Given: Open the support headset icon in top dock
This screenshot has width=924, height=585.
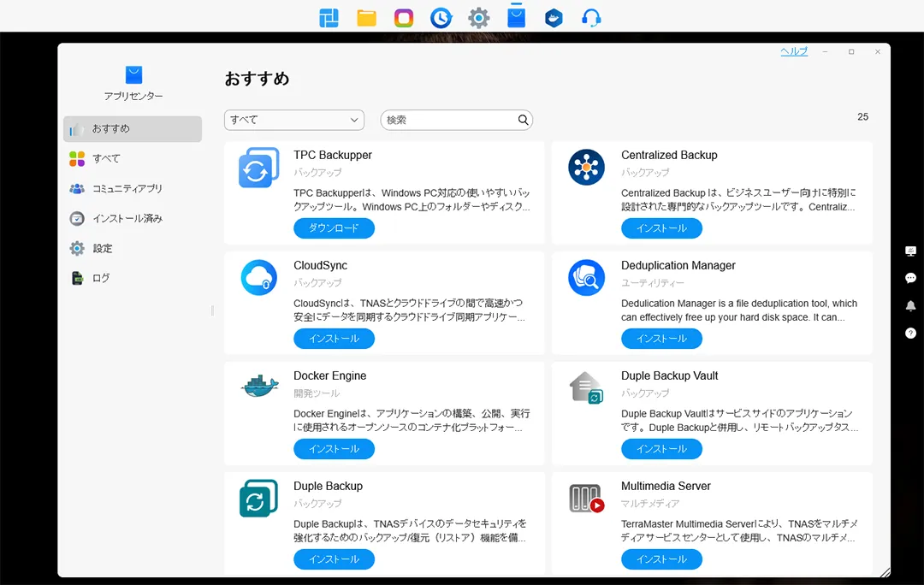Looking at the screenshot, I should coord(591,17).
